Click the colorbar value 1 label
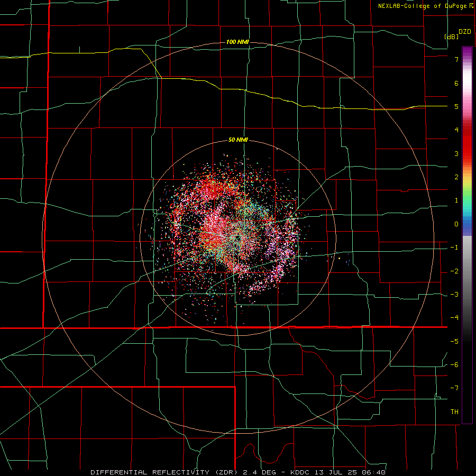The image size is (476, 476). pyautogui.click(x=456, y=200)
